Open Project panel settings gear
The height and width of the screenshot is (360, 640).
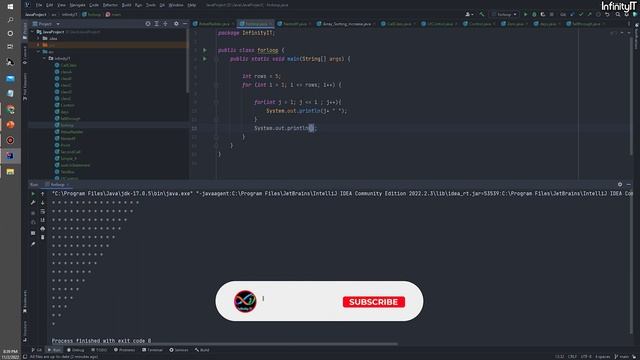(x=176, y=24)
